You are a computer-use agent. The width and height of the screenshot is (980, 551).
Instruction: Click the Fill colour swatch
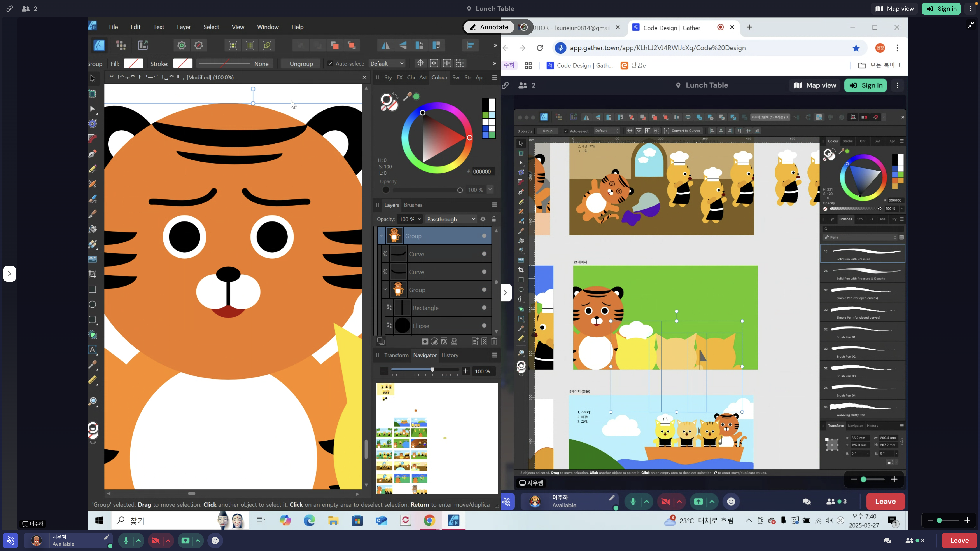pos(133,63)
